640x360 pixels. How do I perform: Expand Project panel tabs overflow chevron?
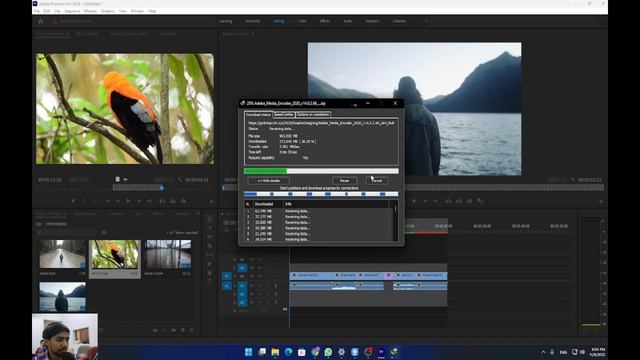[198, 213]
